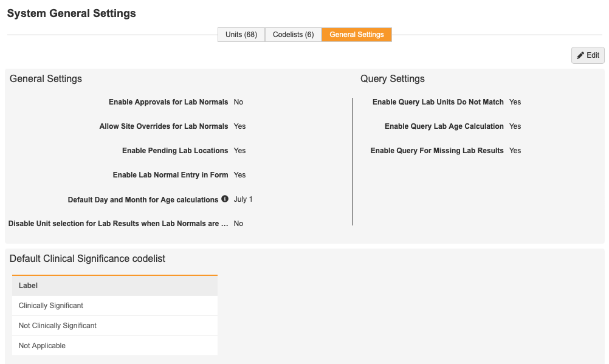Select the Not Applicable row

click(42, 346)
